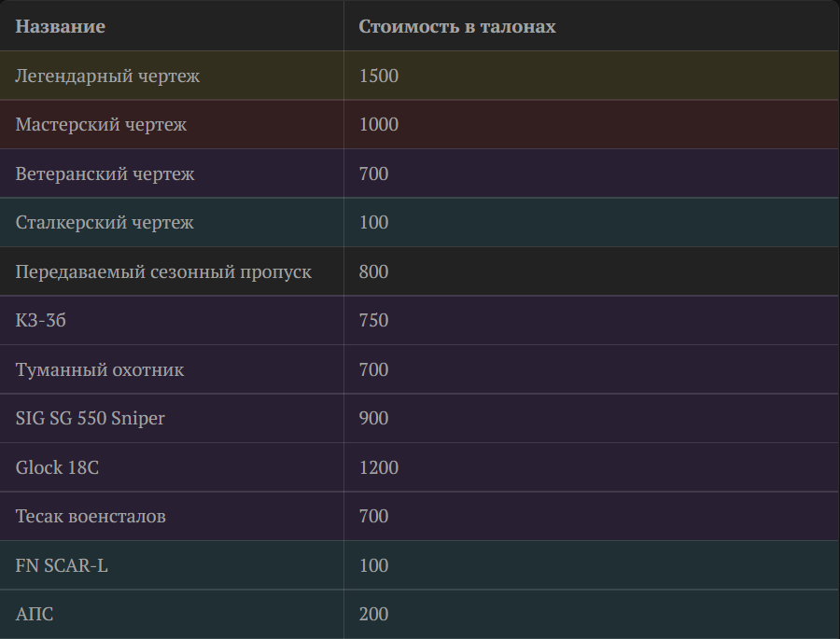
Task: Click the Стоимость в талонах column header
Action: click(x=457, y=26)
